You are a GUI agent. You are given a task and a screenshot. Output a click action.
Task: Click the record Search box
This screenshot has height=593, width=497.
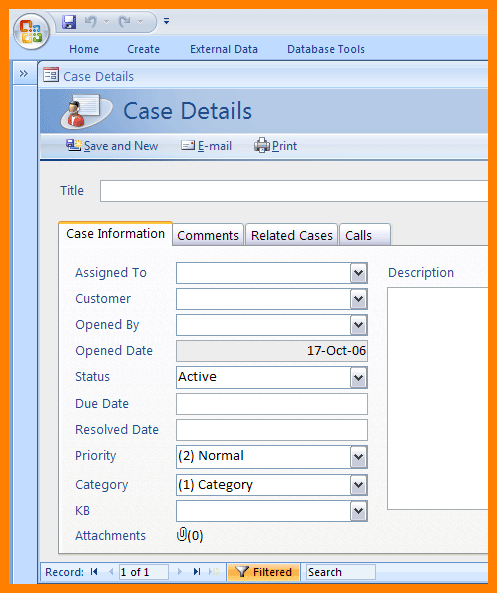341,572
